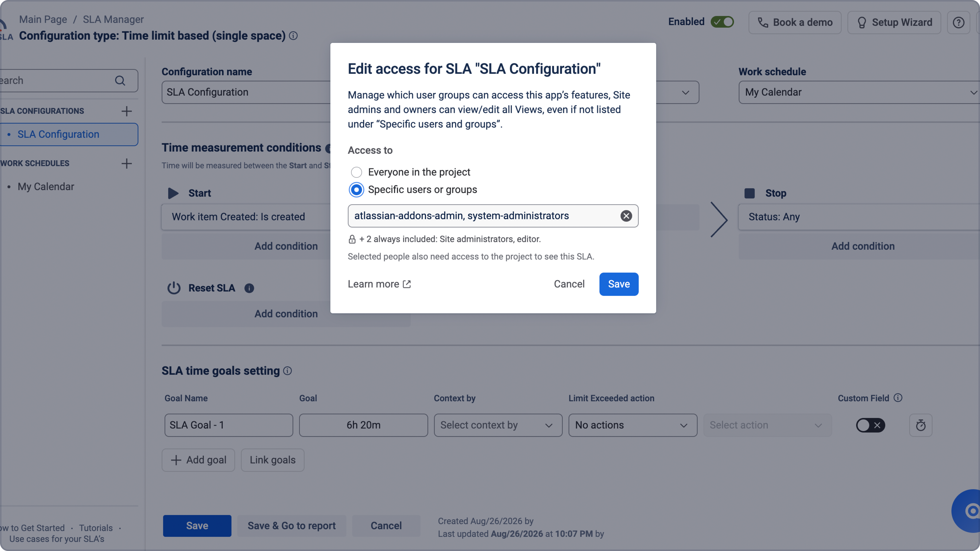Show Reset SLA info tooltip icon
980x551 pixels.
pos(249,288)
